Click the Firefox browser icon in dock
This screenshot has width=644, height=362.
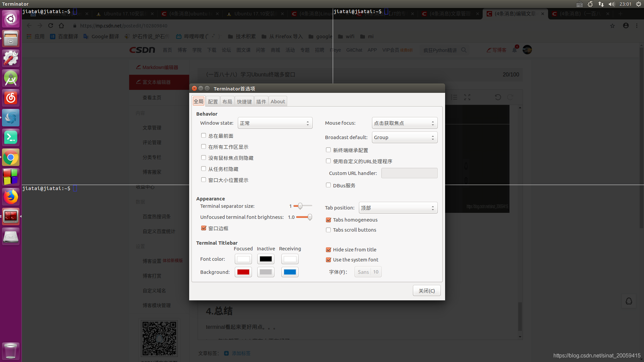[x=11, y=196]
